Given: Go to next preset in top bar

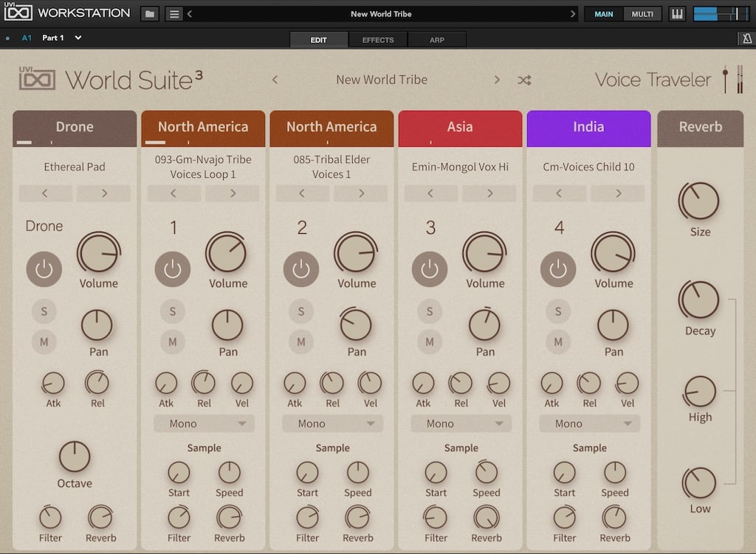Looking at the screenshot, I should 572,14.
